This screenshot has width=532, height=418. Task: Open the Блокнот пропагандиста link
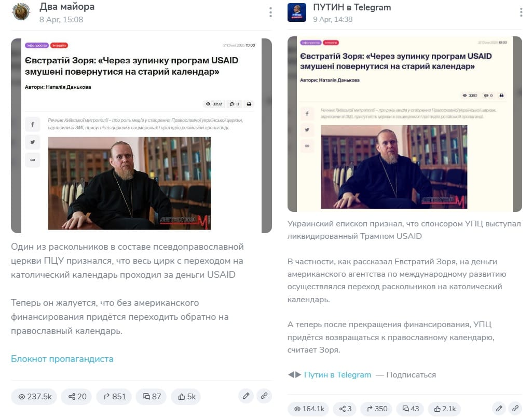(62, 359)
